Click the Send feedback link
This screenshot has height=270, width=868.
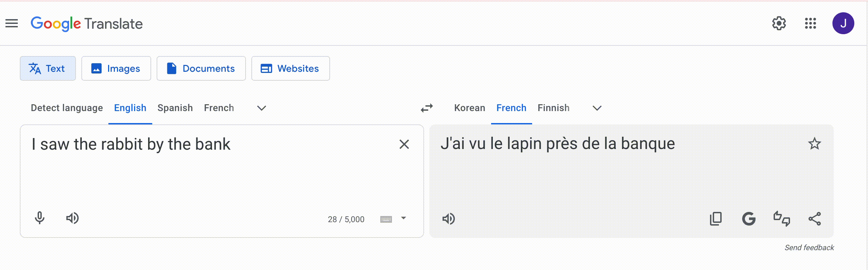pos(809,247)
